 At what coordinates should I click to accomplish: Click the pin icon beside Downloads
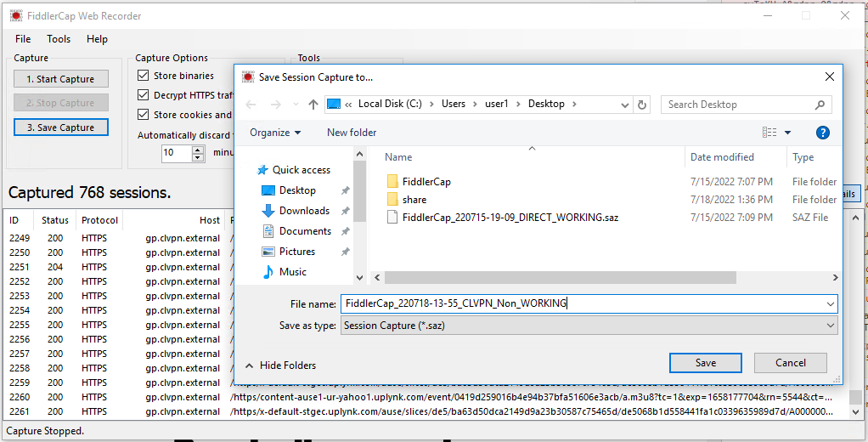[x=345, y=211]
